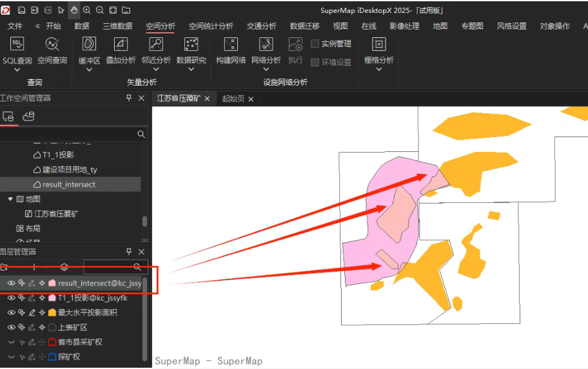This screenshot has height=369, width=588.
Task: Expand the 栅格分析 dropdown arrow
Action: (x=378, y=70)
